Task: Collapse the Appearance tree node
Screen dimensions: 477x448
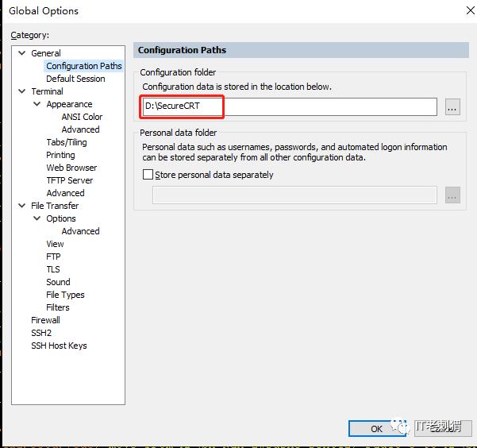Action: tap(37, 104)
